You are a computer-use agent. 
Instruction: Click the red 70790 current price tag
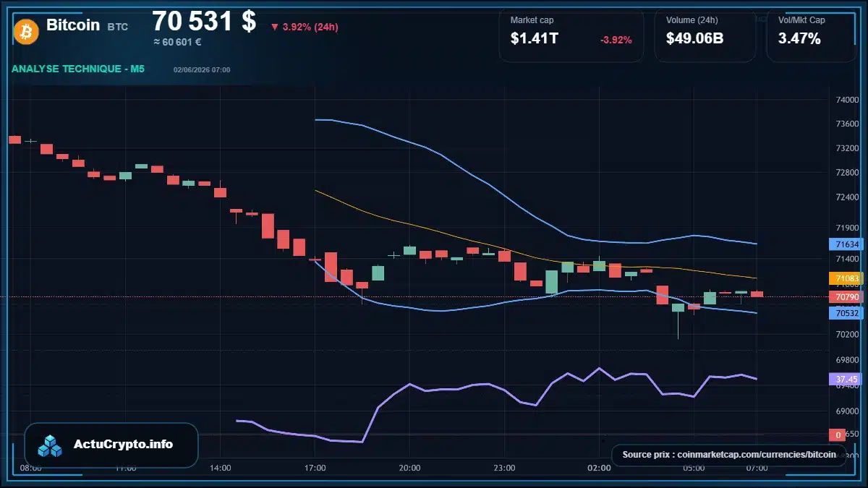click(x=846, y=296)
